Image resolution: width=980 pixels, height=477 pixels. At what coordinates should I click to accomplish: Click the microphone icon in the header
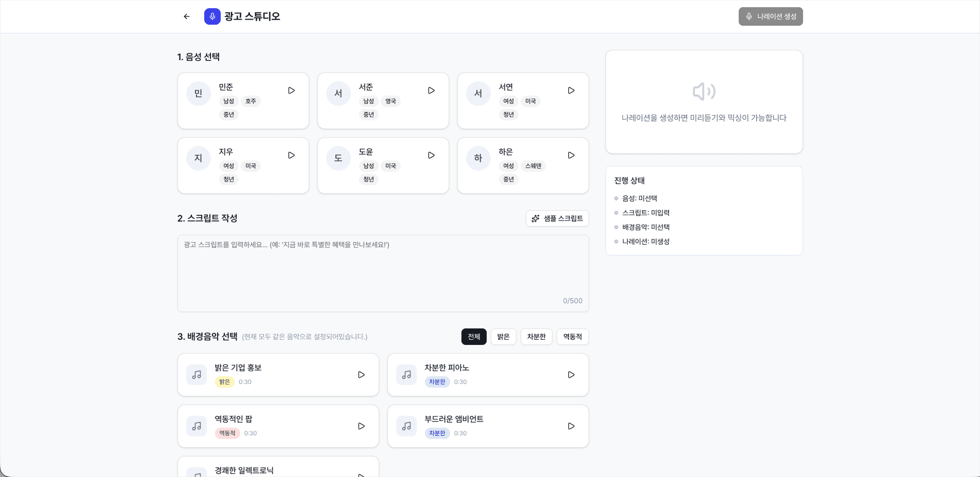click(212, 16)
